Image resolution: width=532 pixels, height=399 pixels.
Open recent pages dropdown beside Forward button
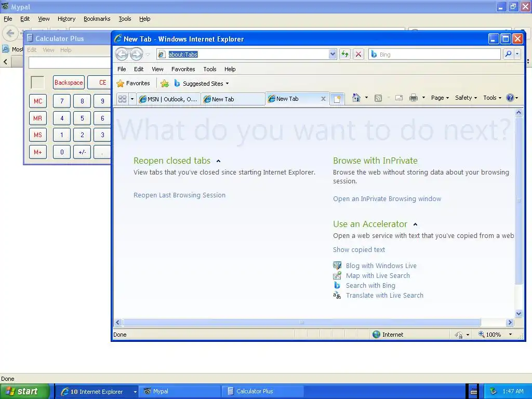[148, 54]
